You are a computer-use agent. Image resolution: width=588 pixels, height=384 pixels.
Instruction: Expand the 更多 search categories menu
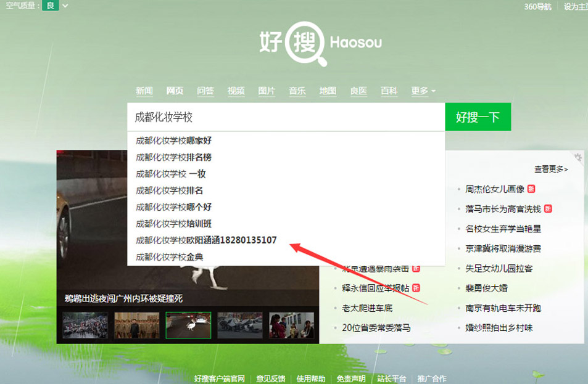(423, 91)
